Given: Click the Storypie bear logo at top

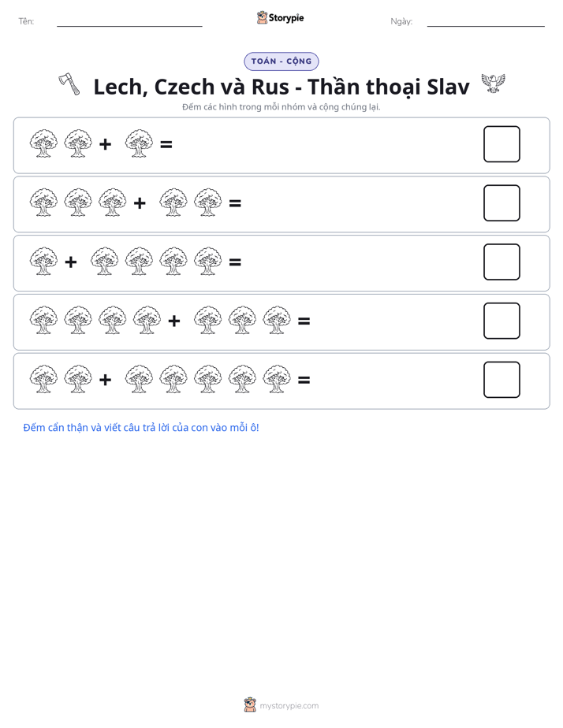Looking at the screenshot, I should 262,17.
